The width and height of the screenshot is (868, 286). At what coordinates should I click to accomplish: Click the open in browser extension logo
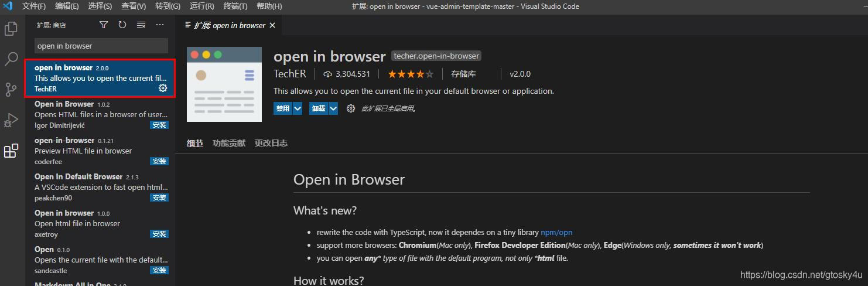click(224, 84)
